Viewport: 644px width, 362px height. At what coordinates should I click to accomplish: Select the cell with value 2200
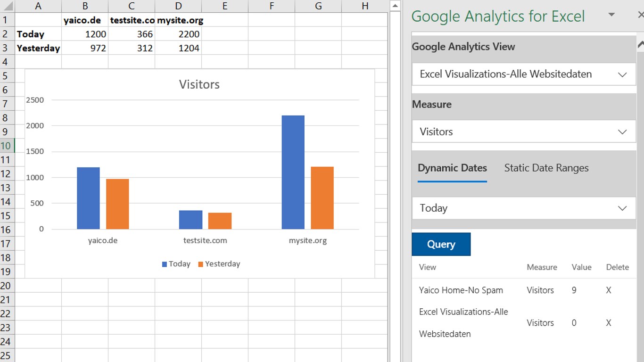(178, 34)
